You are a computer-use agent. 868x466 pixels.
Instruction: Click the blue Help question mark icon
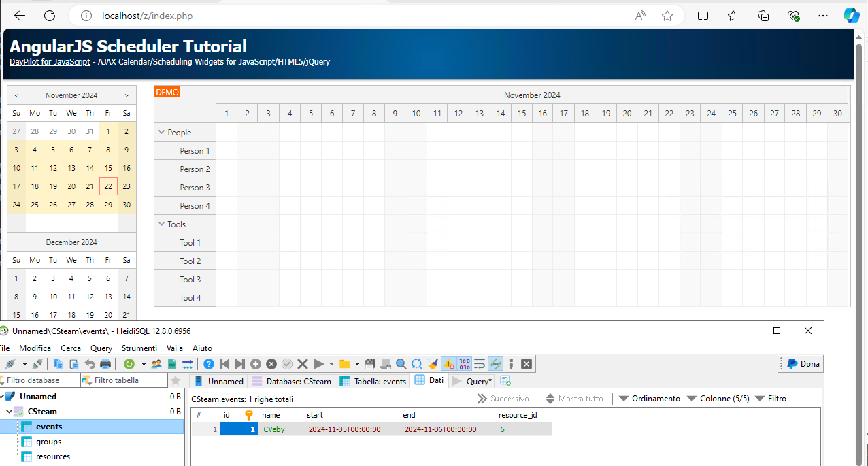coord(209,364)
